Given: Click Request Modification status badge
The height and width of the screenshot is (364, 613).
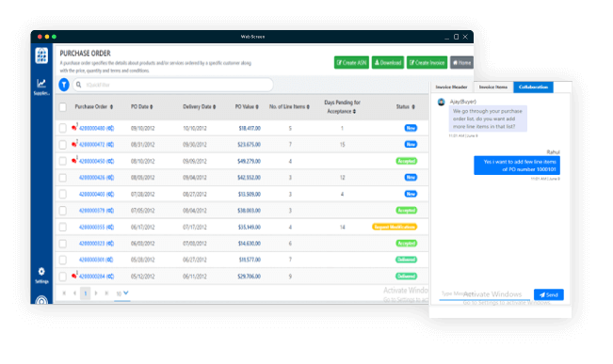Looking at the screenshot, I should (395, 227).
